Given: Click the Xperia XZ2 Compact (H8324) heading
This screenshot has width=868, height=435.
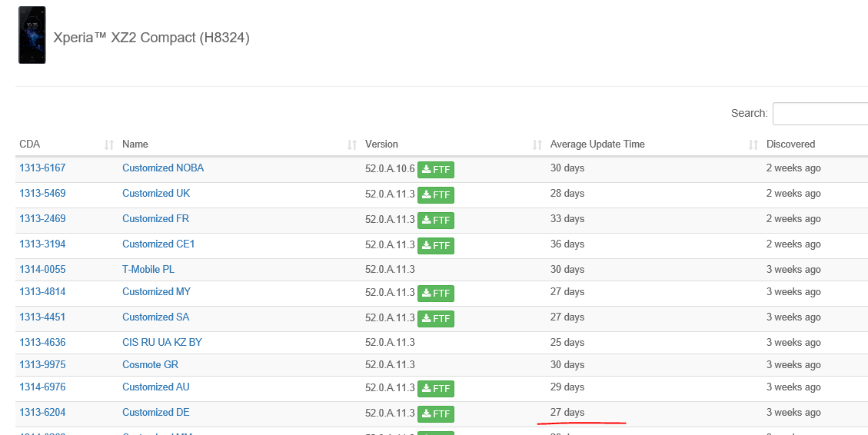Looking at the screenshot, I should [x=151, y=38].
